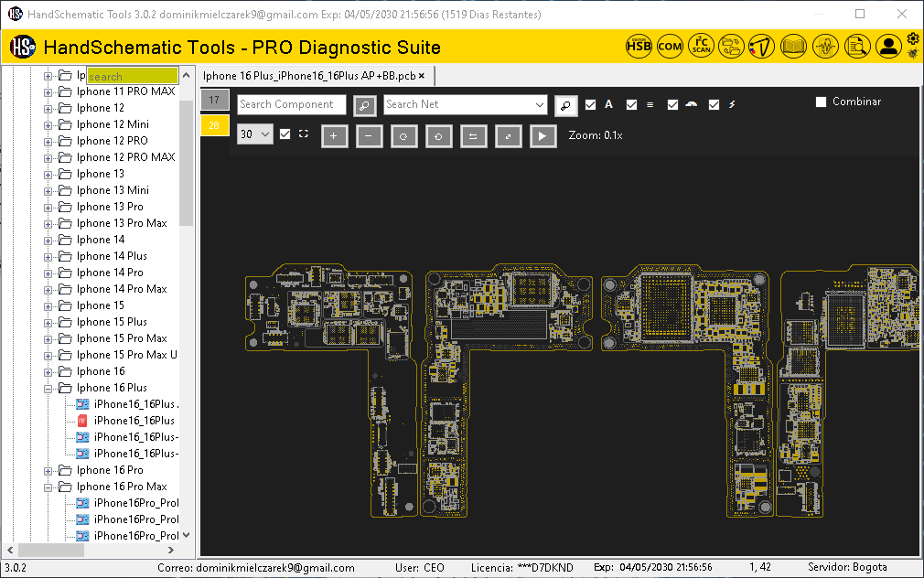Expand the Iphone 12 PRO MAX folder
The width and height of the screenshot is (924, 578).
coord(48,158)
